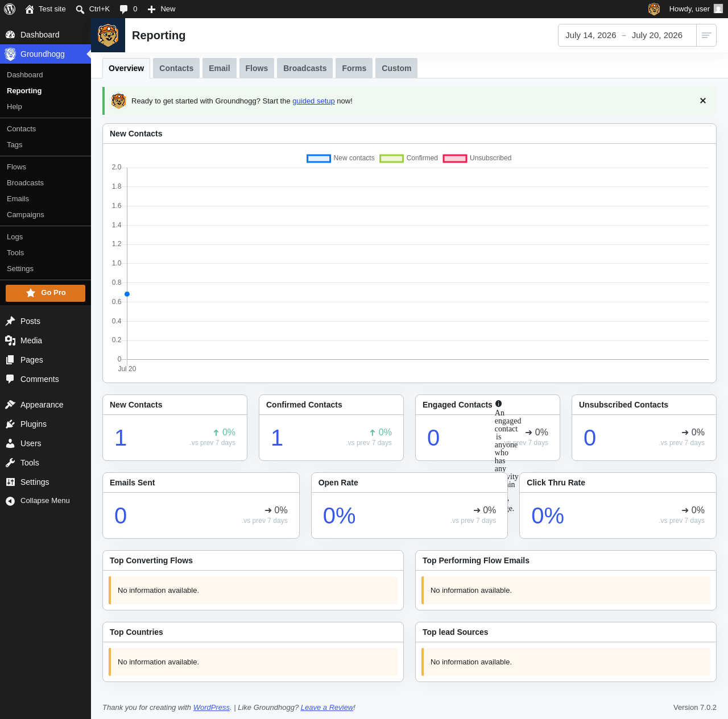Viewport: 728px width, 719px height.
Task: Switch to the Custom tab
Action: (396, 68)
